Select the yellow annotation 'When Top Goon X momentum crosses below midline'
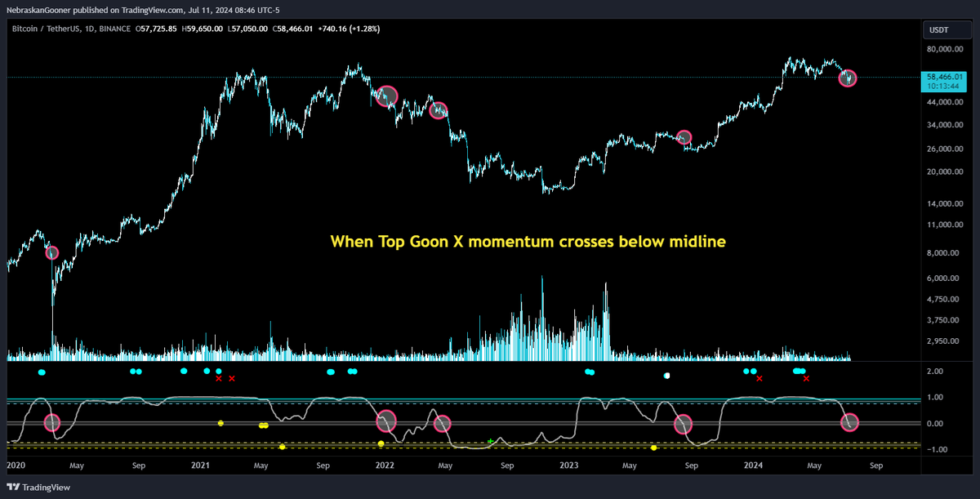The image size is (980, 499). 528,242
